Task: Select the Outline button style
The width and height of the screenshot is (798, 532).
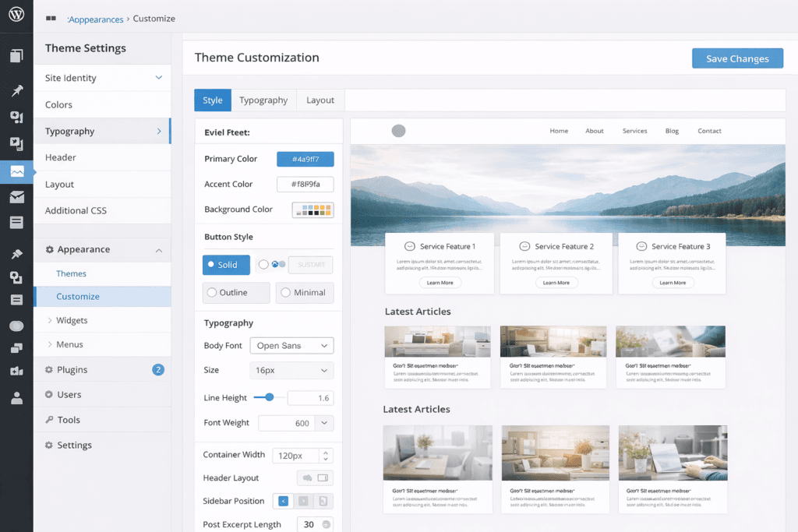Action: click(235, 292)
